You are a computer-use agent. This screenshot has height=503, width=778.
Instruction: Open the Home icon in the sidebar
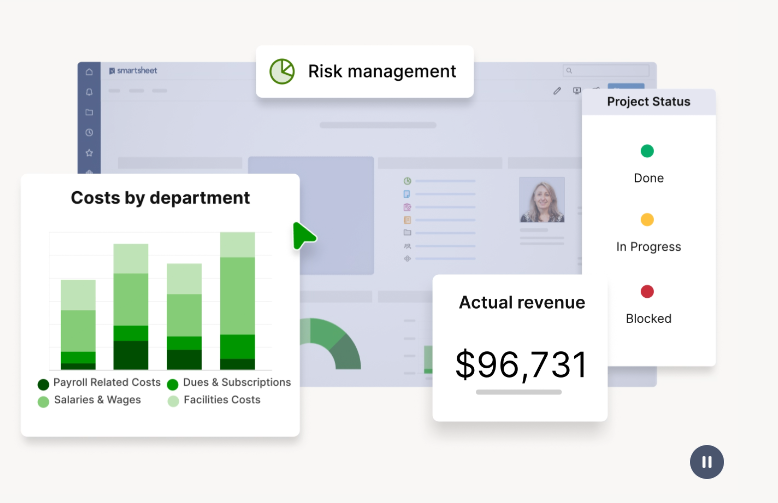click(89, 71)
